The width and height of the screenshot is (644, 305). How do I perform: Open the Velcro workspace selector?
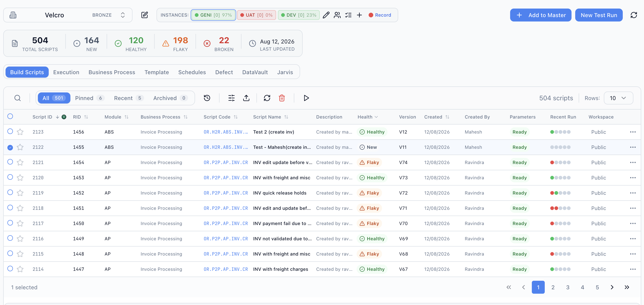pos(68,15)
